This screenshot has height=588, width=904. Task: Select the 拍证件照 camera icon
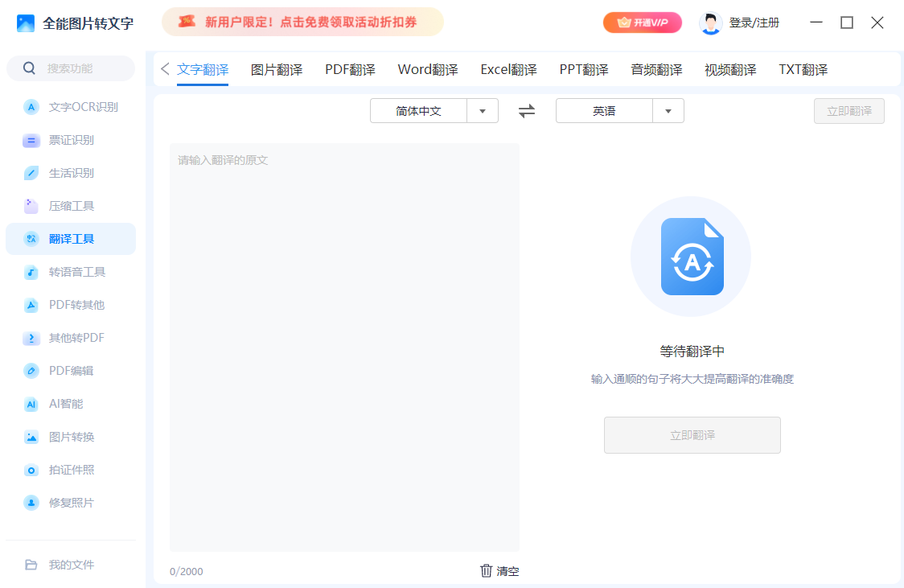(31, 470)
